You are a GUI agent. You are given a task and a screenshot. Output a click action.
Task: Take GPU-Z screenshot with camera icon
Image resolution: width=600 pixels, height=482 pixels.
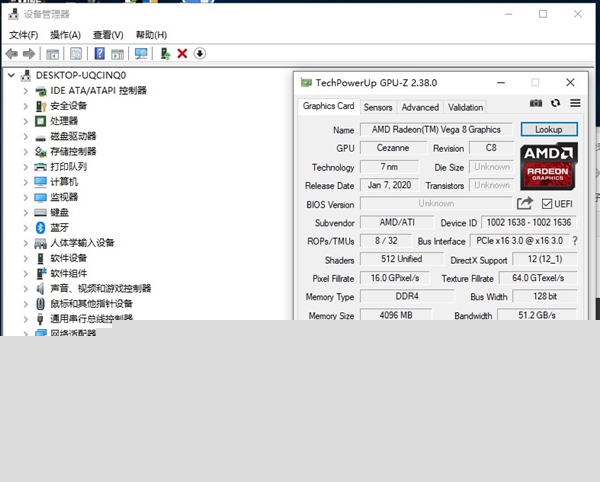click(536, 103)
